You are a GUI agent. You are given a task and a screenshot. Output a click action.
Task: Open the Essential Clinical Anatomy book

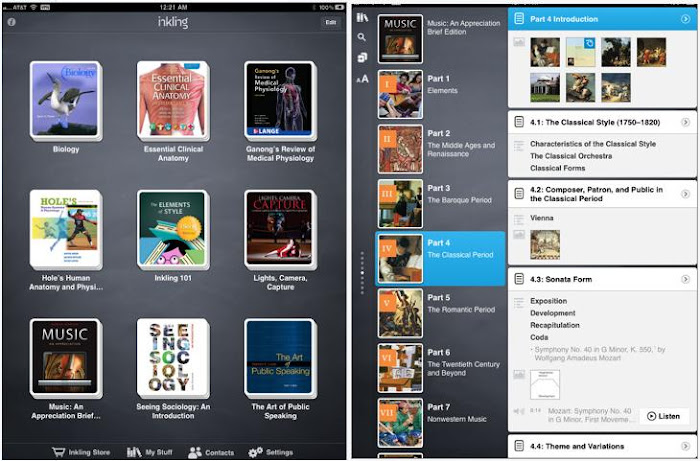tap(172, 100)
